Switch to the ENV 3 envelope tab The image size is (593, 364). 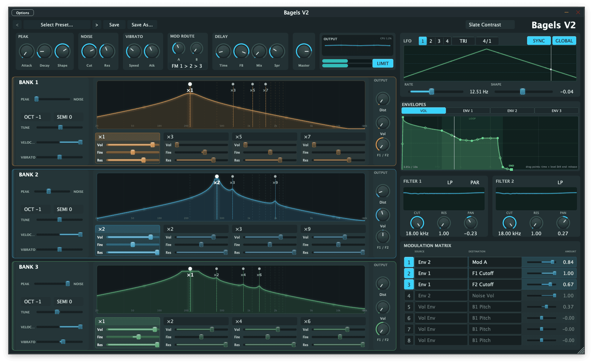click(x=556, y=111)
